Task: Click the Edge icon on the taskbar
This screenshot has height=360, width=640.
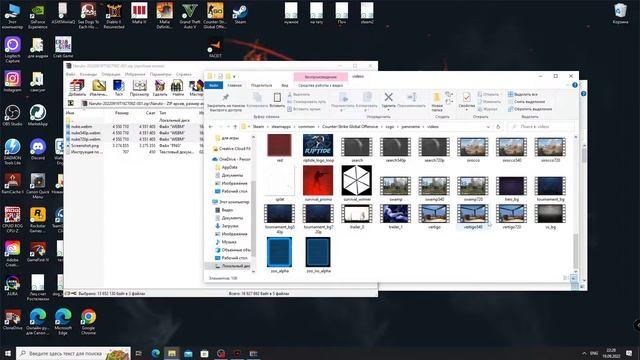Action: tap(156, 353)
